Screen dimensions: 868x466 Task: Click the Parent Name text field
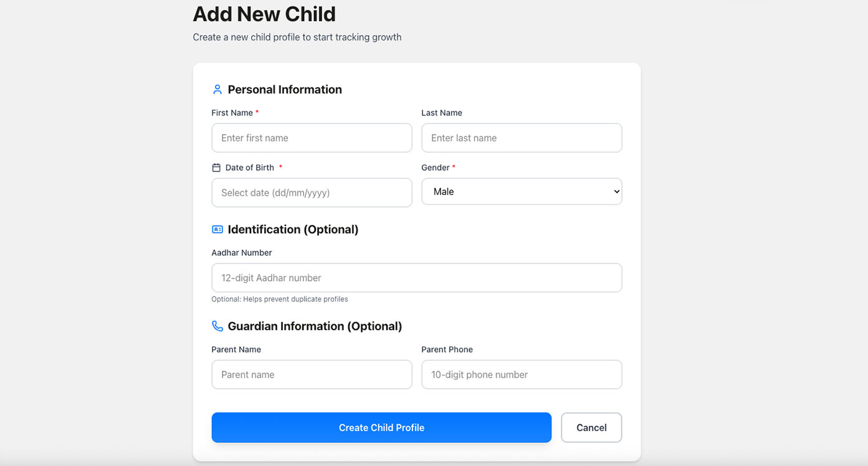tap(312, 374)
